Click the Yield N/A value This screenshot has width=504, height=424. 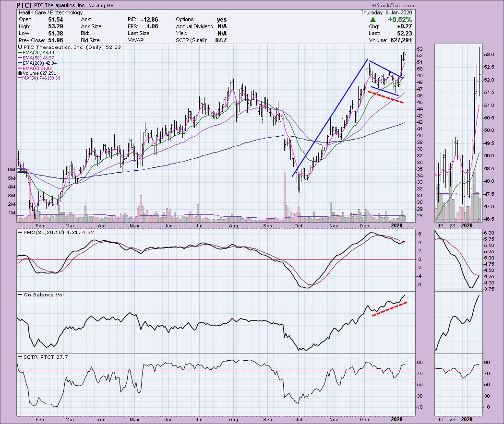tap(222, 34)
